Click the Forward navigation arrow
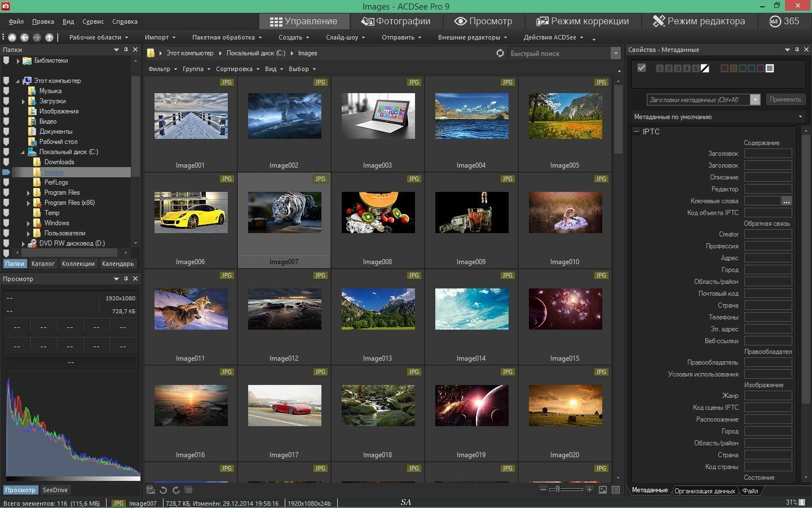Viewport: 812px width, 508px height. click(x=37, y=37)
